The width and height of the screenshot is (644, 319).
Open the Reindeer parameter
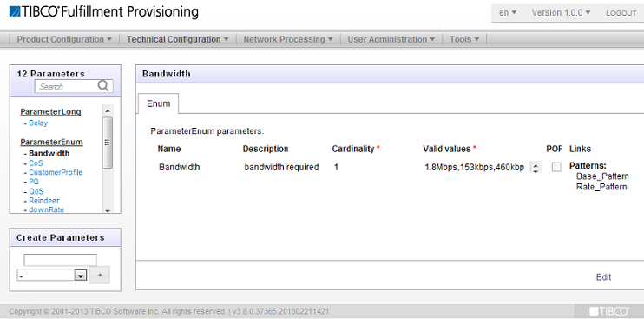click(44, 201)
